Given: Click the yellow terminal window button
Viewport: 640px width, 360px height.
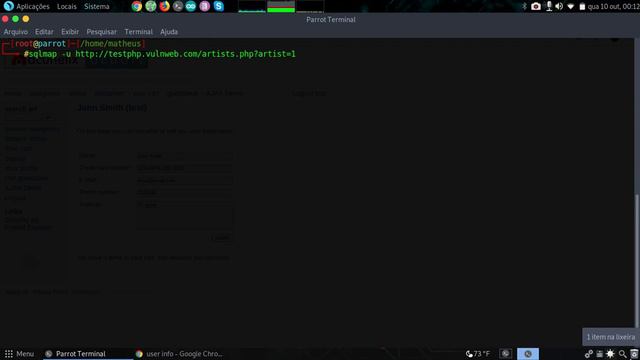Looking at the screenshot, I should [x=26, y=19].
